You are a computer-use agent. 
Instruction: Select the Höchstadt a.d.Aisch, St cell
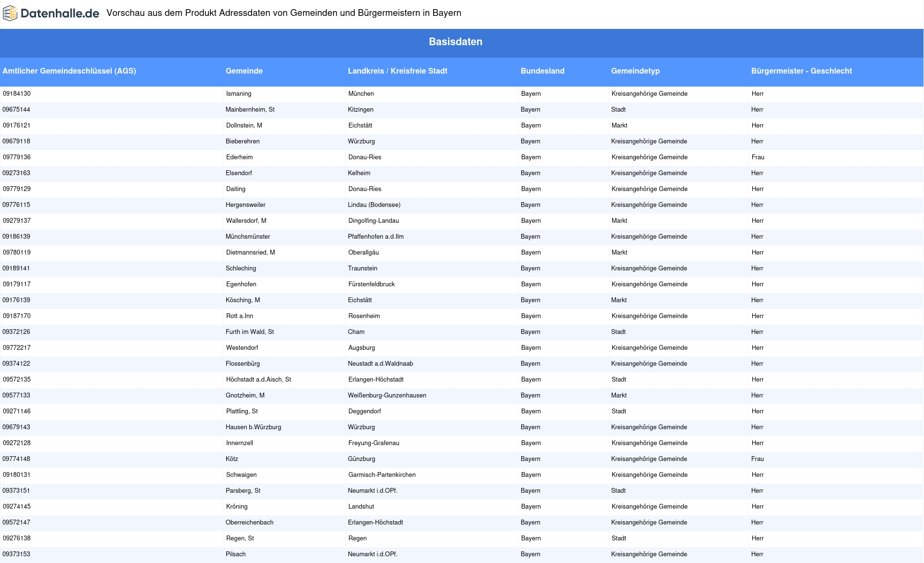(x=258, y=380)
